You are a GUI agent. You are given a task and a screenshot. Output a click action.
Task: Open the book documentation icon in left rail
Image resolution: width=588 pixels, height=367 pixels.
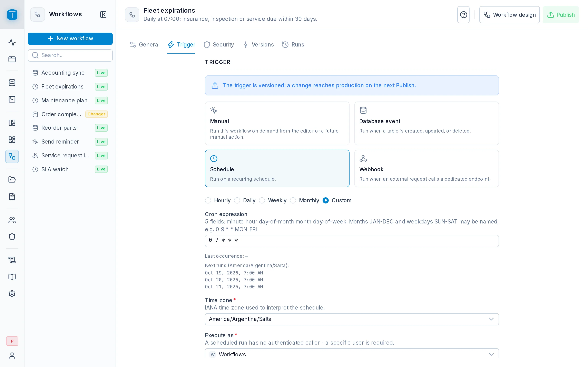(12, 277)
